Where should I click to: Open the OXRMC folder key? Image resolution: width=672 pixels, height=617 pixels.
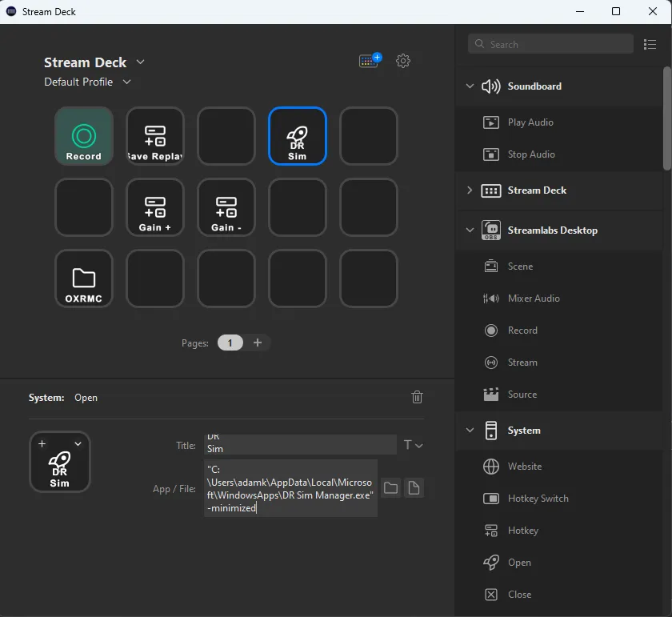click(x=84, y=278)
